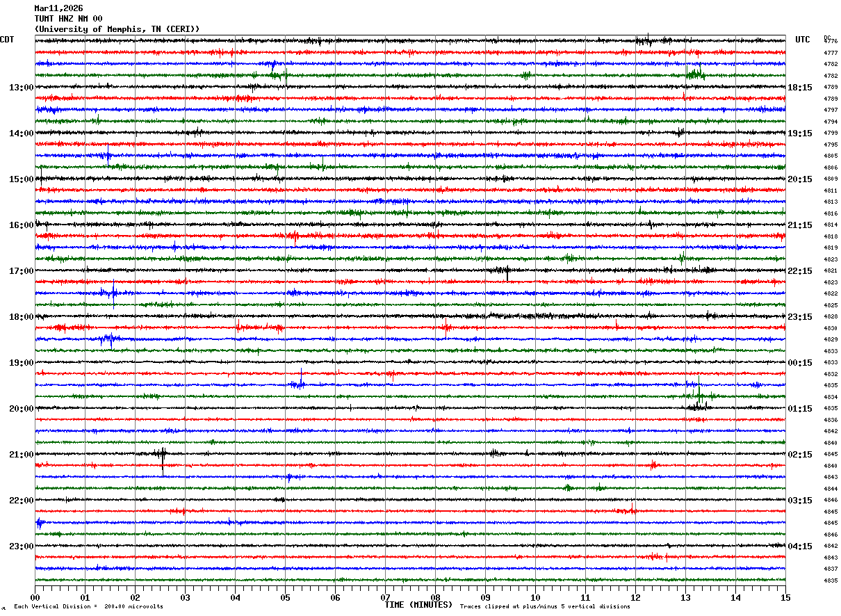Click the 01:15 UTC time label
Image resolution: width=841 pixels, height=616 pixels.
tap(800, 409)
